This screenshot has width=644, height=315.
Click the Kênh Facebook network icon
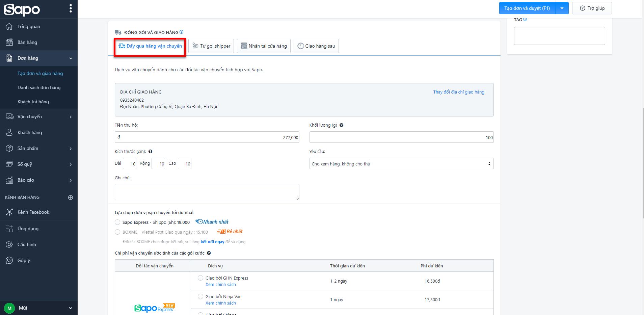coord(9,212)
